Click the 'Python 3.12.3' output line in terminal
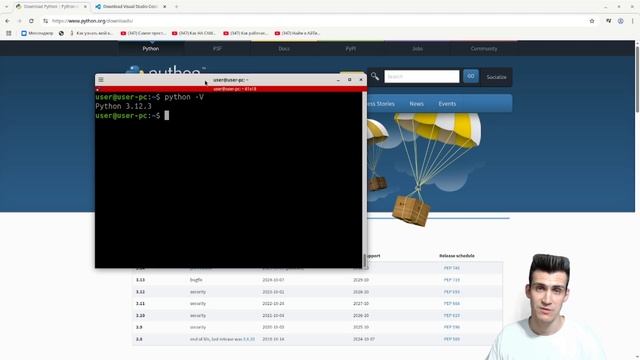This screenshot has width=640, height=360. tap(123, 106)
